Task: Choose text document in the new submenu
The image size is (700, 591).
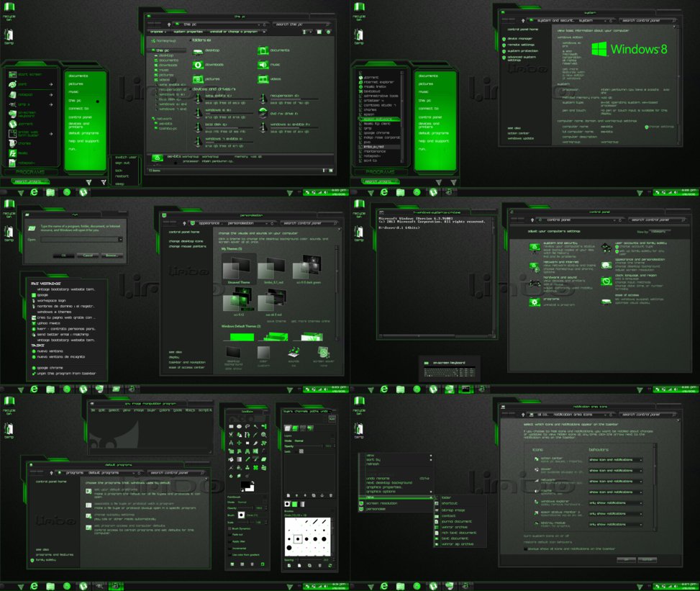Action: coord(455,538)
